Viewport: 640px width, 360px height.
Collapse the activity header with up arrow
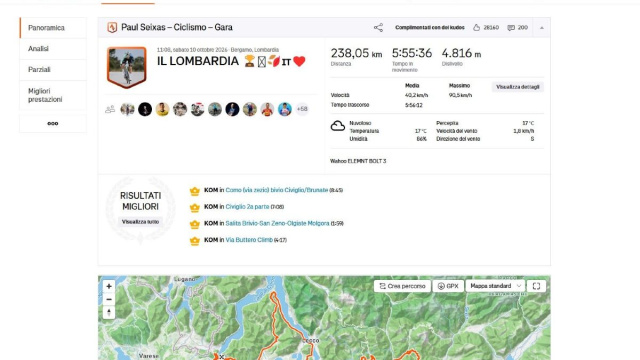[x=542, y=28]
